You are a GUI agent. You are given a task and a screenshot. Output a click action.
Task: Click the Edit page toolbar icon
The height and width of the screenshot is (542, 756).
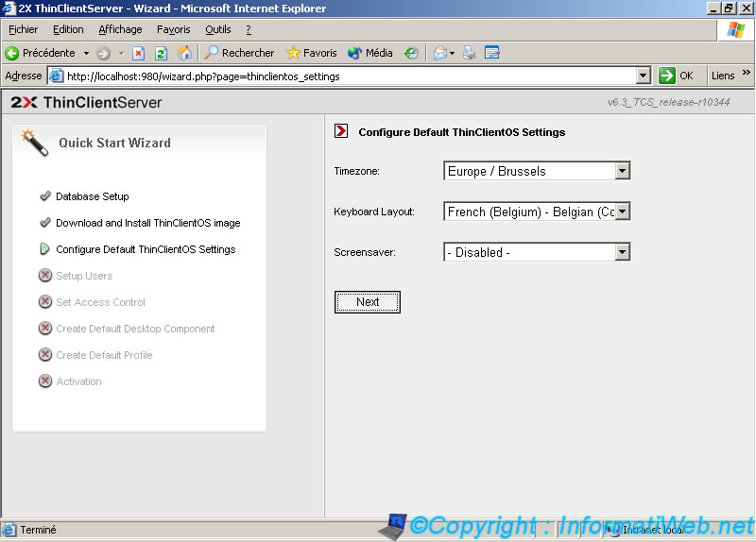(x=491, y=53)
